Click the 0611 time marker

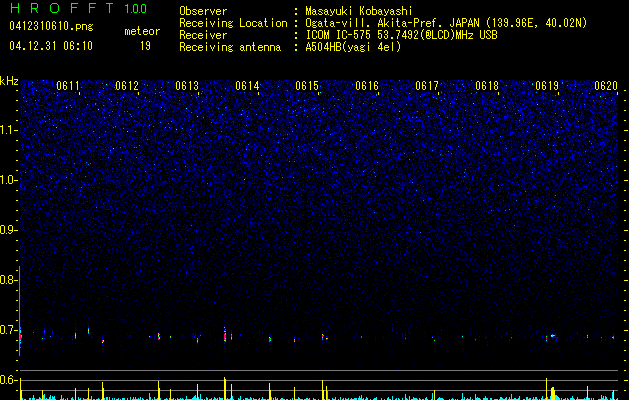[x=68, y=86]
